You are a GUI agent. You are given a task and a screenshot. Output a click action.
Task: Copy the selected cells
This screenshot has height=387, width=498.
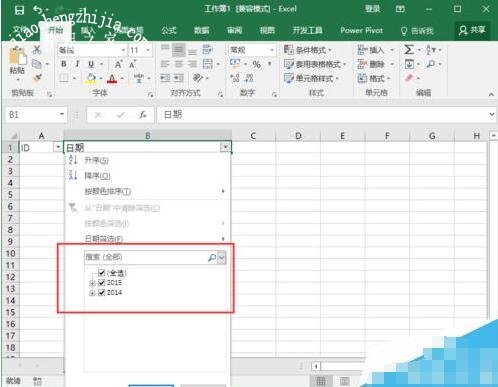(37, 64)
